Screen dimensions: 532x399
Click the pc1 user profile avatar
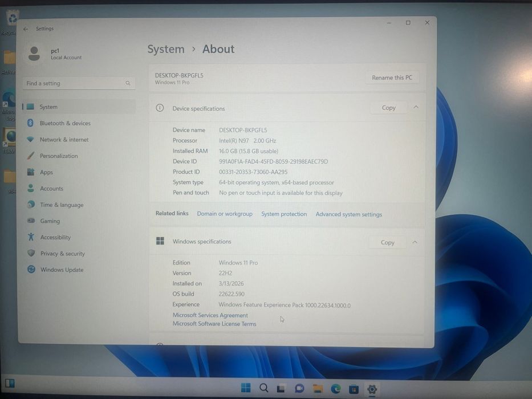click(x=34, y=54)
